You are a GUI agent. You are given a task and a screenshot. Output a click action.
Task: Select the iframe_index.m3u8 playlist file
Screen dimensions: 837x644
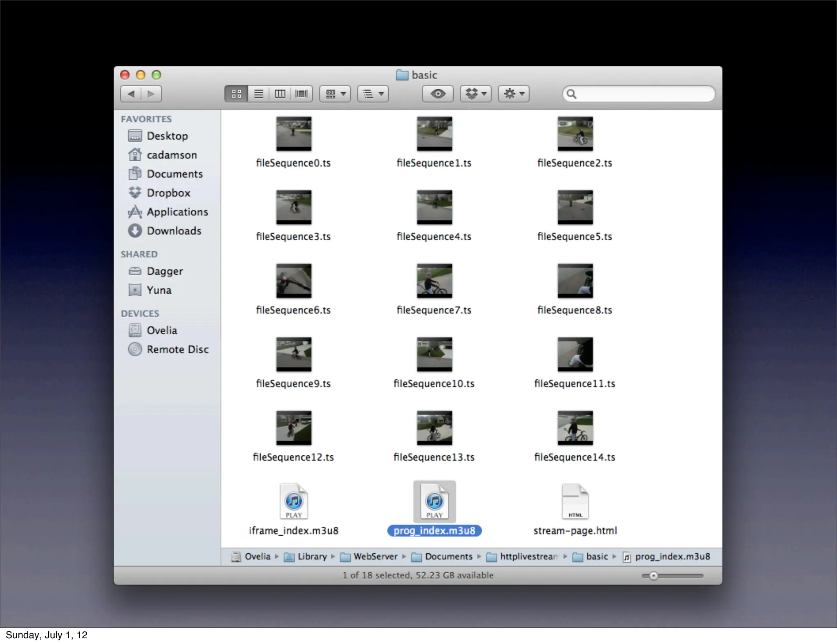tap(293, 502)
